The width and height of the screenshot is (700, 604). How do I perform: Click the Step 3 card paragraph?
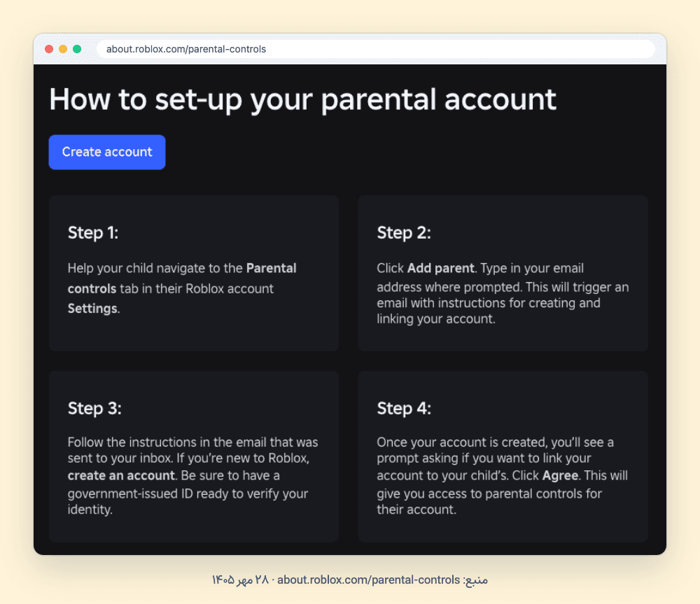coord(193,475)
